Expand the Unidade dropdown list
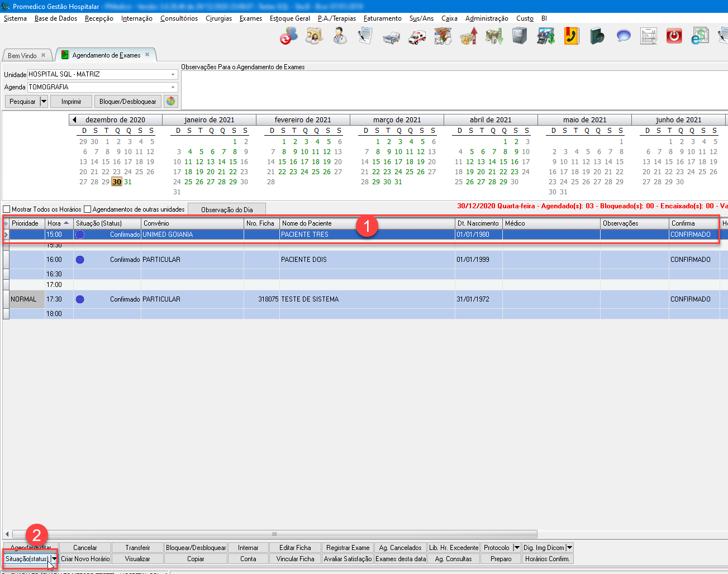 [x=173, y=74]
